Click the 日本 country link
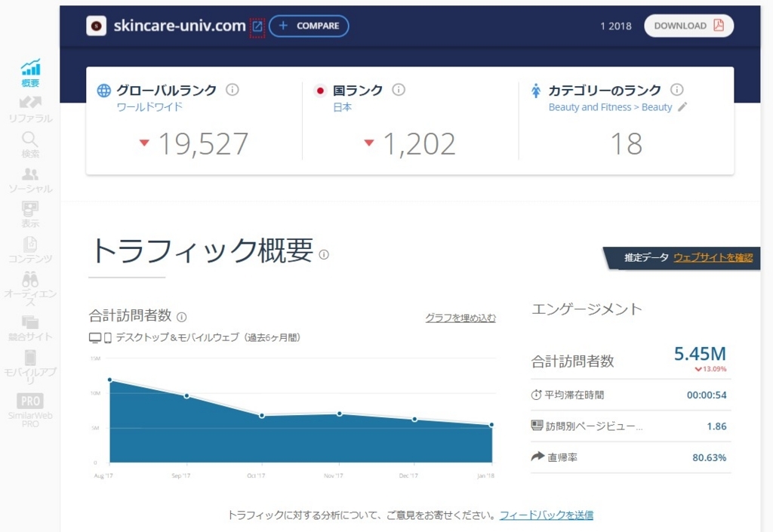 pos(342,107)
